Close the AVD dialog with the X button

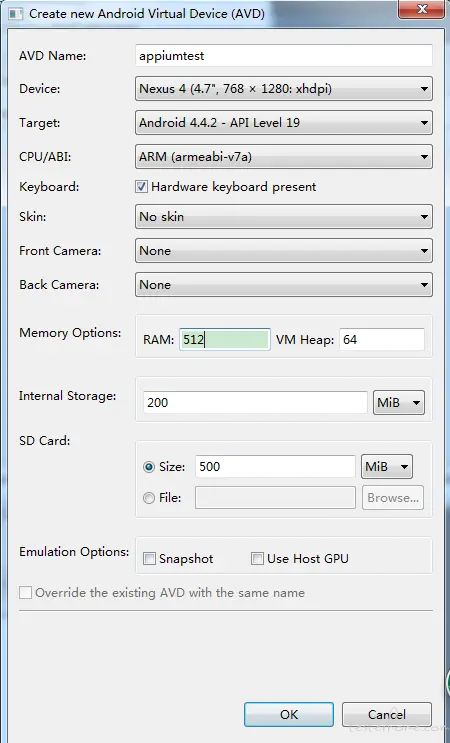421,9
